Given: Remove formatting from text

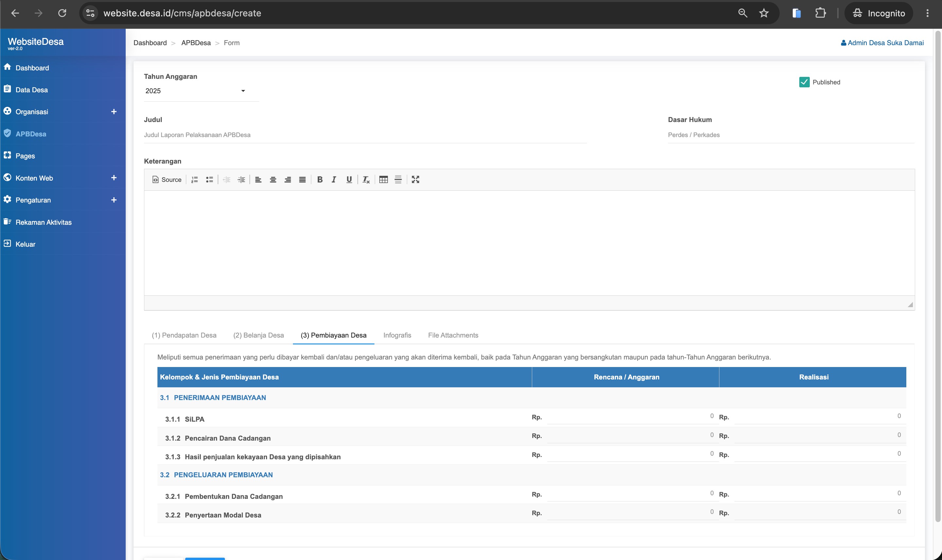Looking at the screenshot, I should pyautogui.click(x=366, y=180).
